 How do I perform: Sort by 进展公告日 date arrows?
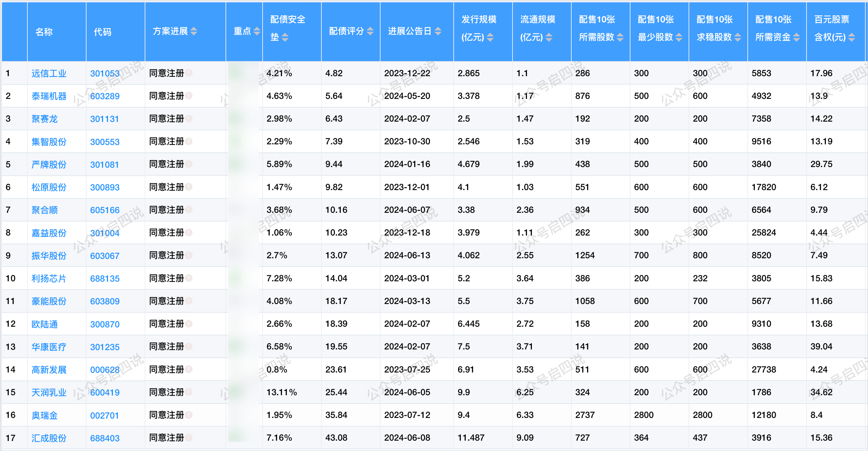click(x=438, y=31)
